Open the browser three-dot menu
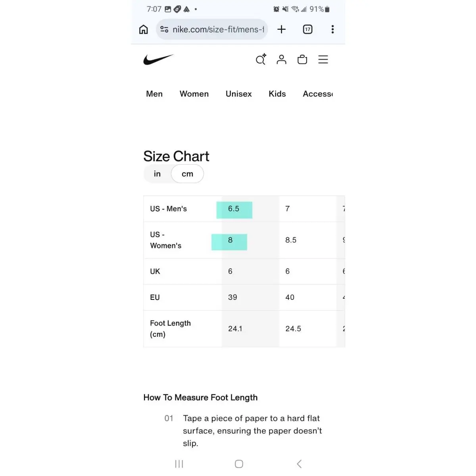476x476 pixels. [332, 29]
